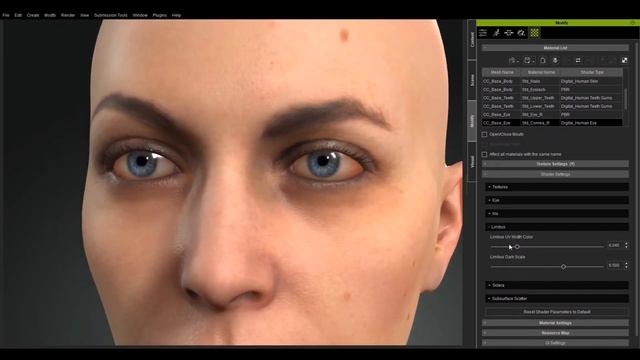Click the Limbus Dark Scale slider handle
The image size is (640, 360).
click(563, 267)
